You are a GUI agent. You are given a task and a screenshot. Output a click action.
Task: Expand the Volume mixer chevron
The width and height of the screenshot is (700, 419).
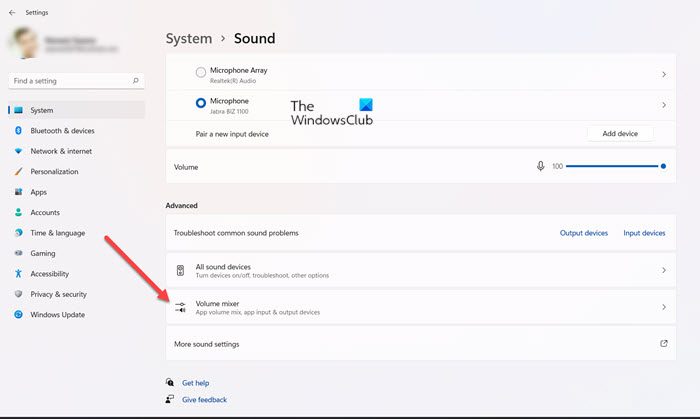click(664, 307)
